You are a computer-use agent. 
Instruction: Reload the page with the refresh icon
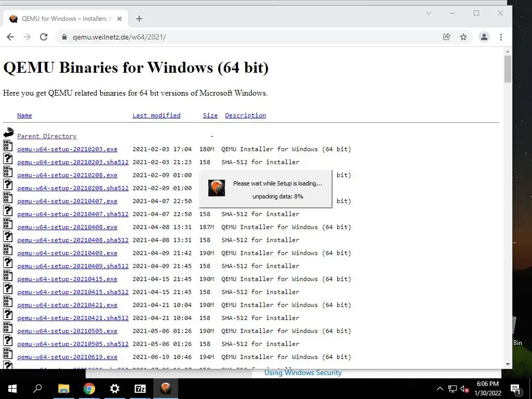click(x=44, y=37)
